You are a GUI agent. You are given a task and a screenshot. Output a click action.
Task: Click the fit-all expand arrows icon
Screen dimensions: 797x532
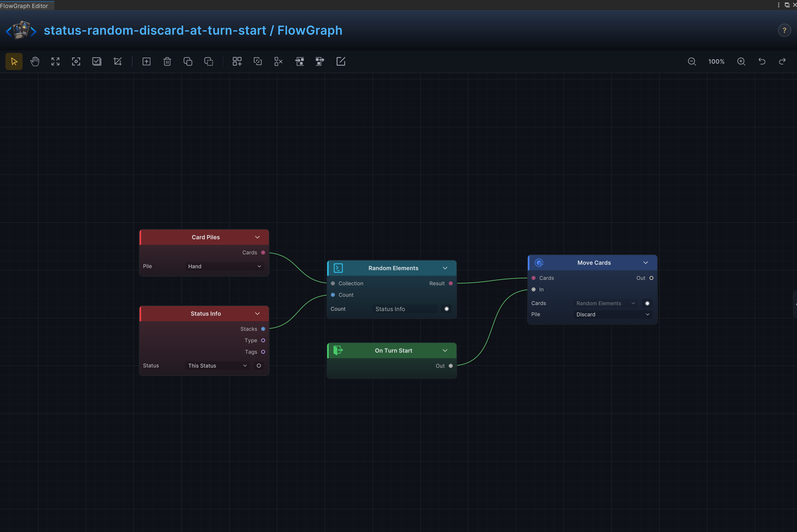click(x=55, y=61)
